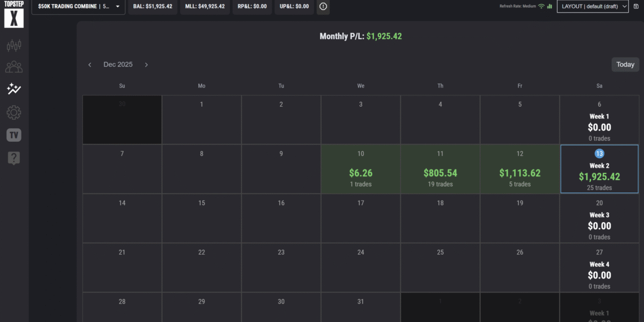Save the layout with floppy disk icon
This screenshot has width=644, height=322.
click(x=636, y=7)
